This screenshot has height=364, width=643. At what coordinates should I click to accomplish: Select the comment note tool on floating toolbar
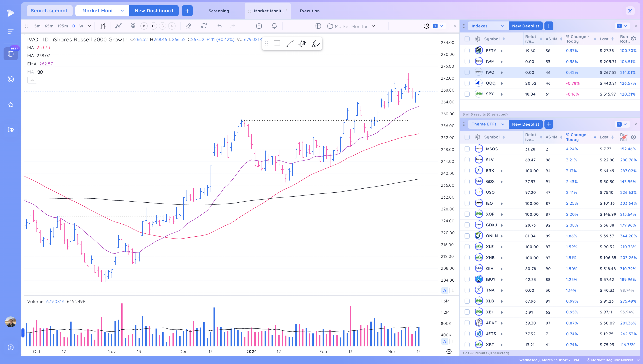(x=277, y=44)
